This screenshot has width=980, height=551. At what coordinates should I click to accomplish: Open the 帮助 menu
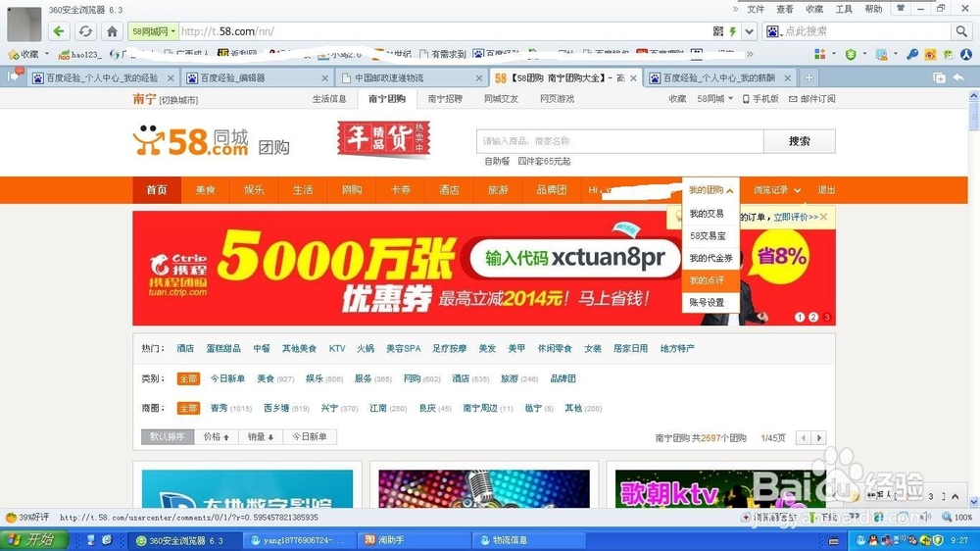(873, 9)
